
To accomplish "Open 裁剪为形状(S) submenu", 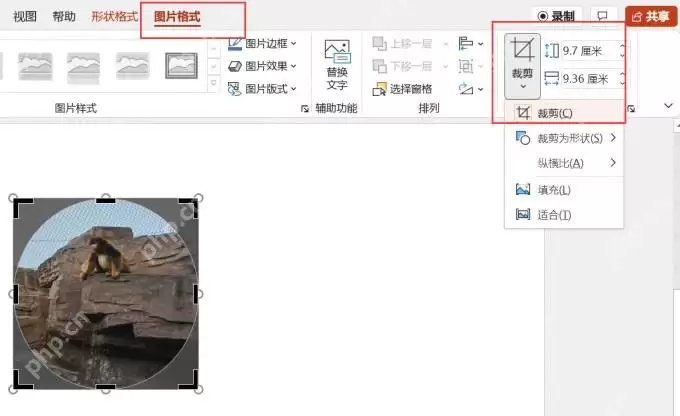I will [x=564, y=138].
